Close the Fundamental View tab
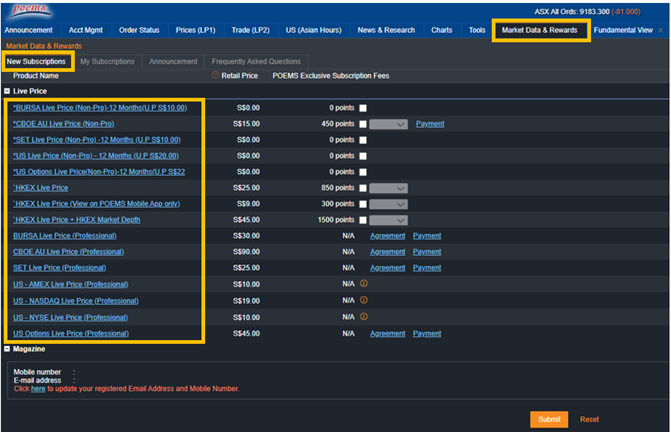 click(x=661, y=31)
